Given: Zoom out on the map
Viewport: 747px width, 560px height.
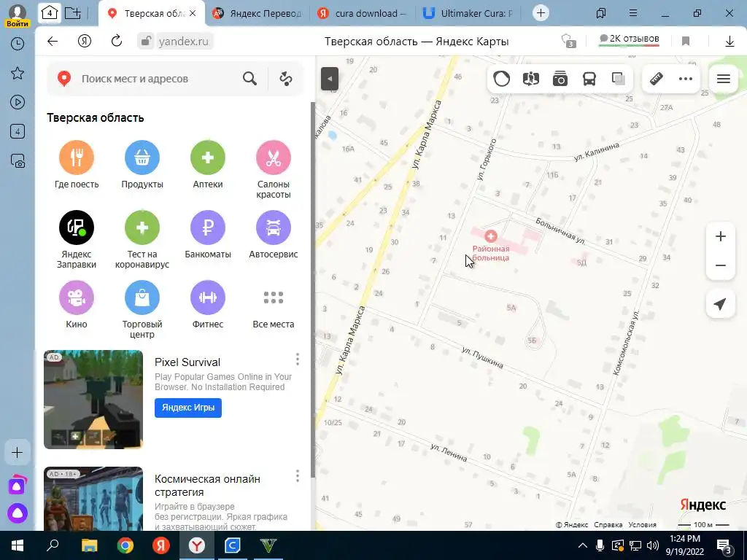Looking at the screenshot, I should 721,265.
